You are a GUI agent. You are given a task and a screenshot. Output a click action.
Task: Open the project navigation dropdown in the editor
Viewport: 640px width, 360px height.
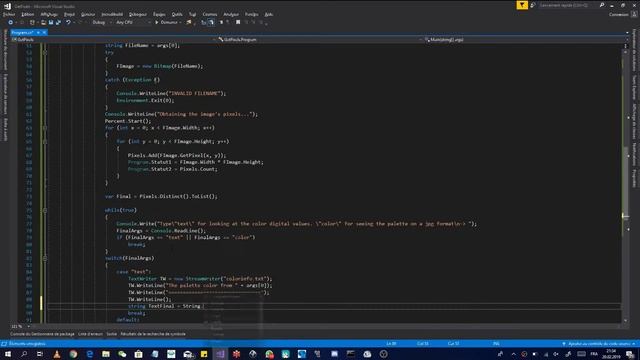[x=113, y=40]
